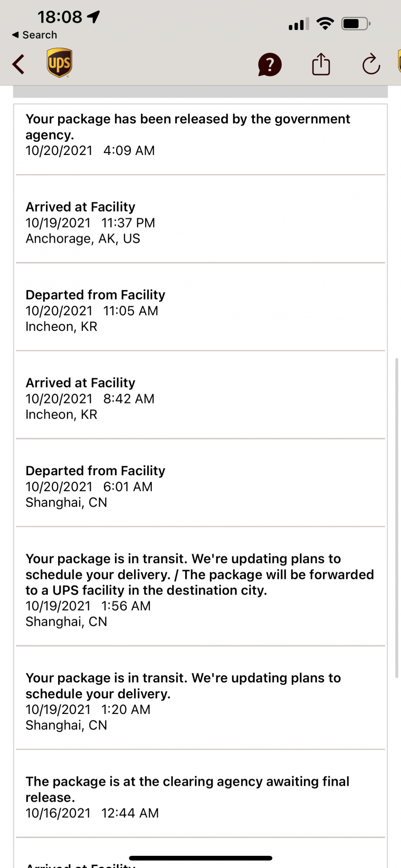Open the help question mark chat

[x=270, y=65]
